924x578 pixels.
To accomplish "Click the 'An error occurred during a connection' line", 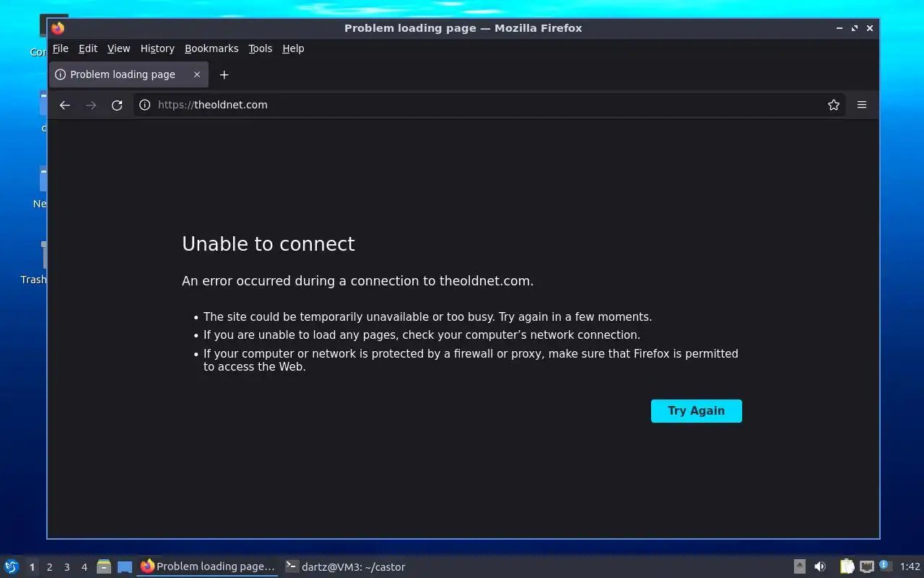I will click(x=358, y=281).
